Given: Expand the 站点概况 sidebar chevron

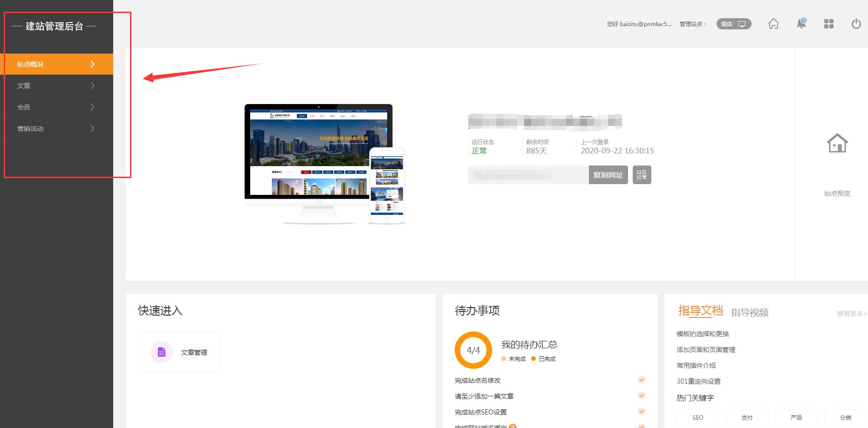Looking at the screenshot, I should pyautogui.click(x=93, y=64).
